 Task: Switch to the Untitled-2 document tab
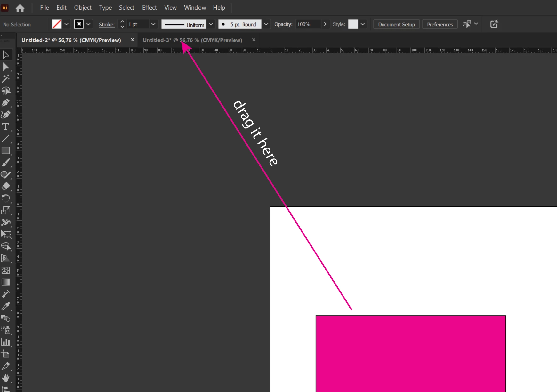[x=71, y=40]
